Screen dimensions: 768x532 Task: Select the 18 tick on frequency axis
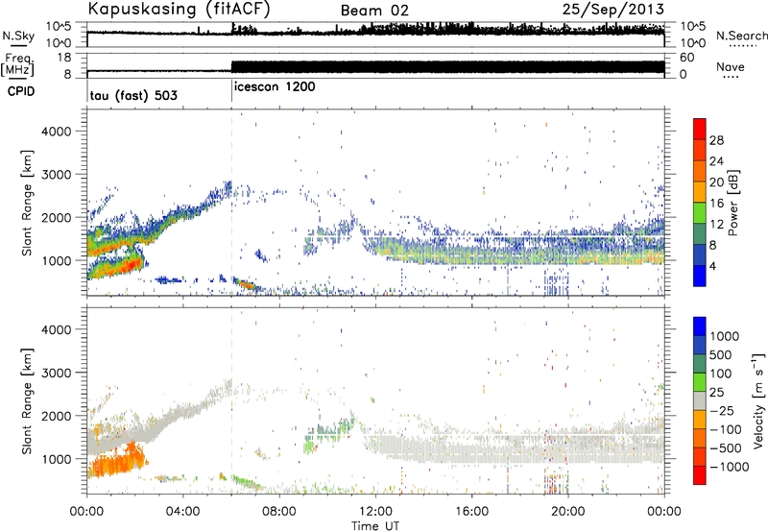coord(63,58)
